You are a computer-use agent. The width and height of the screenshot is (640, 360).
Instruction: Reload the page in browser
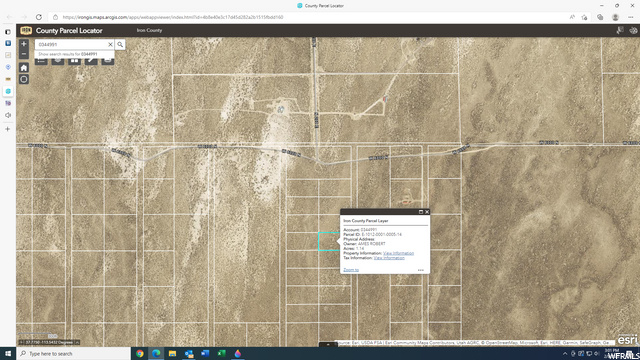coord(39,17)
